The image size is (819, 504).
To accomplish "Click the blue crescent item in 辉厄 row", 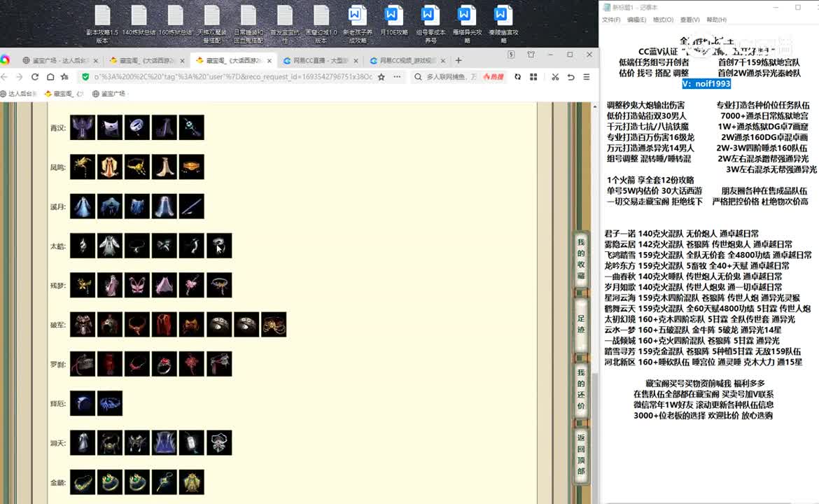I will coord(83,403).
